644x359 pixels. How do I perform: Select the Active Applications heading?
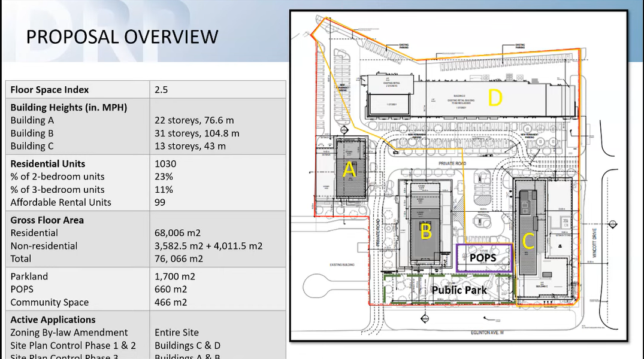pyautogui.click(x=53, y=320)
